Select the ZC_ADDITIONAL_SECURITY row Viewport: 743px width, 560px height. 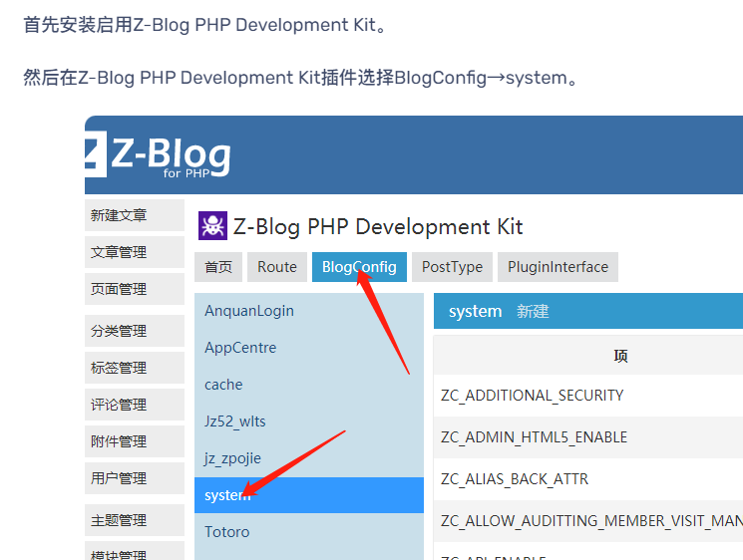[x=588, y=396]
